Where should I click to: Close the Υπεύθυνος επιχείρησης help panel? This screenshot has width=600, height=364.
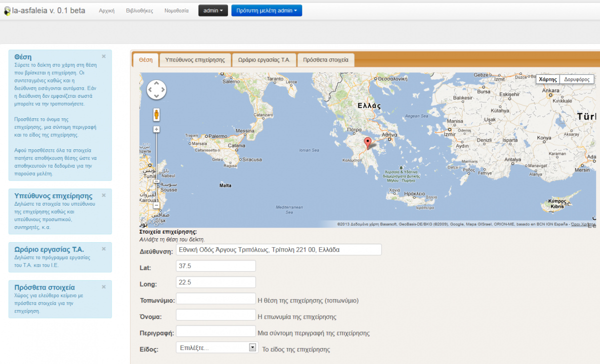[103, 195]
